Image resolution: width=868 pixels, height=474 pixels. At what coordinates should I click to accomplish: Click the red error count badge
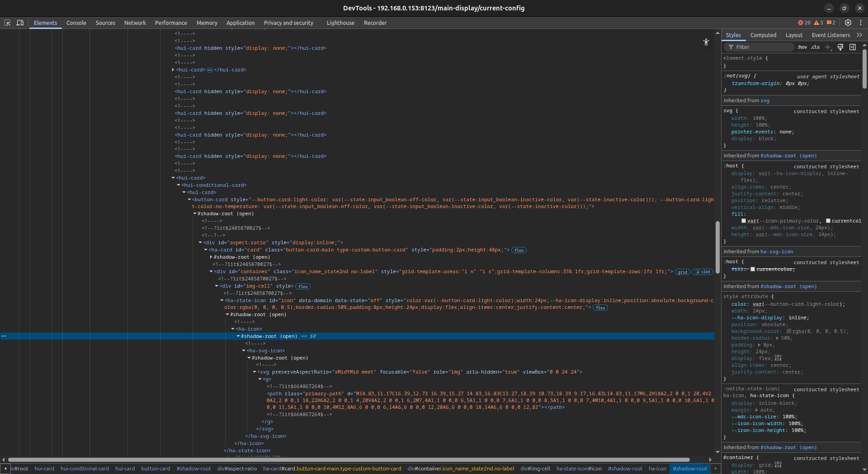coord(804,23)
